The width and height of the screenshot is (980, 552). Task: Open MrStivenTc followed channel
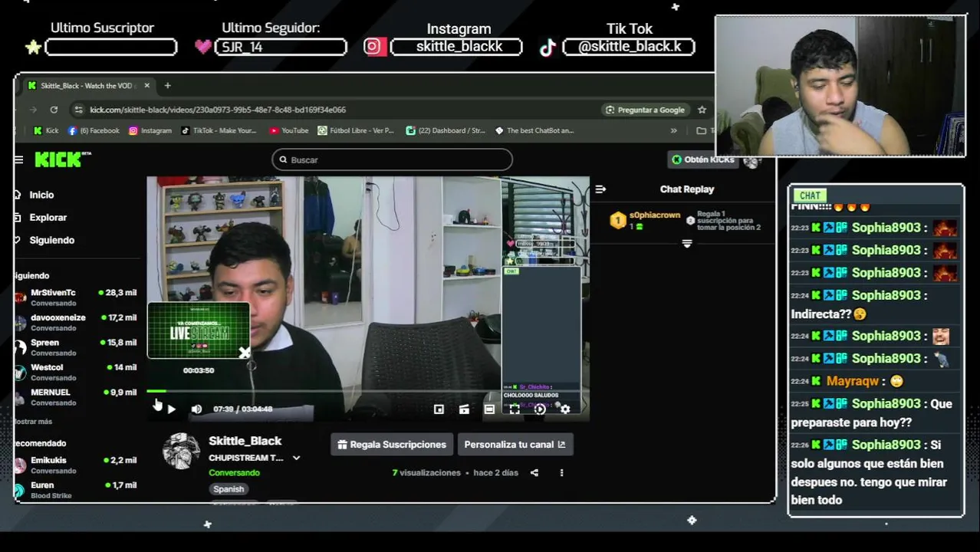(x=75, y=297)
